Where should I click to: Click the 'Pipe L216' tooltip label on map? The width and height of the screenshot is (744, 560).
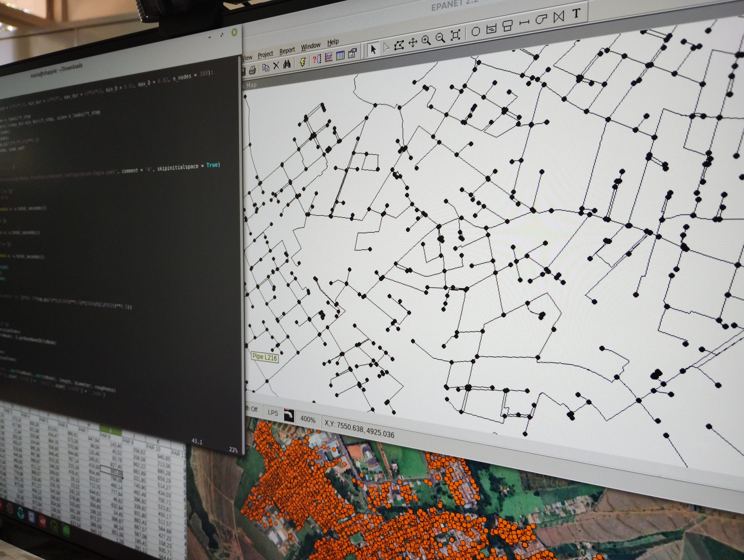click(x=265, y=357)
